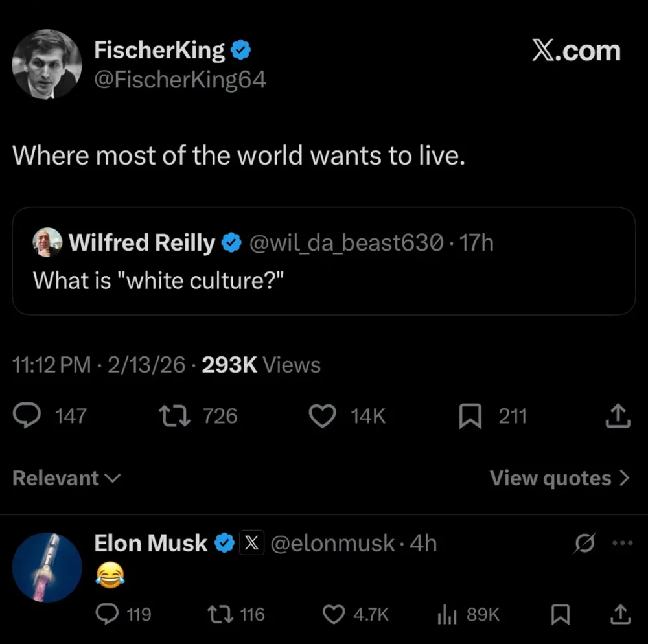Open the View quotes link

(560, 478)
